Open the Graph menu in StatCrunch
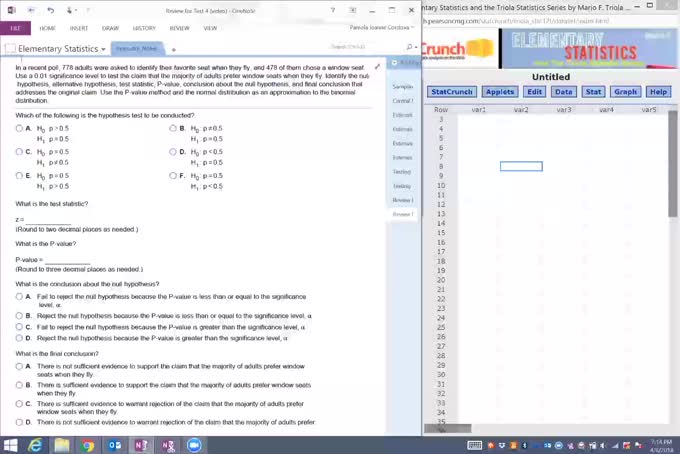680x454 pixels. tap(625, 92)
